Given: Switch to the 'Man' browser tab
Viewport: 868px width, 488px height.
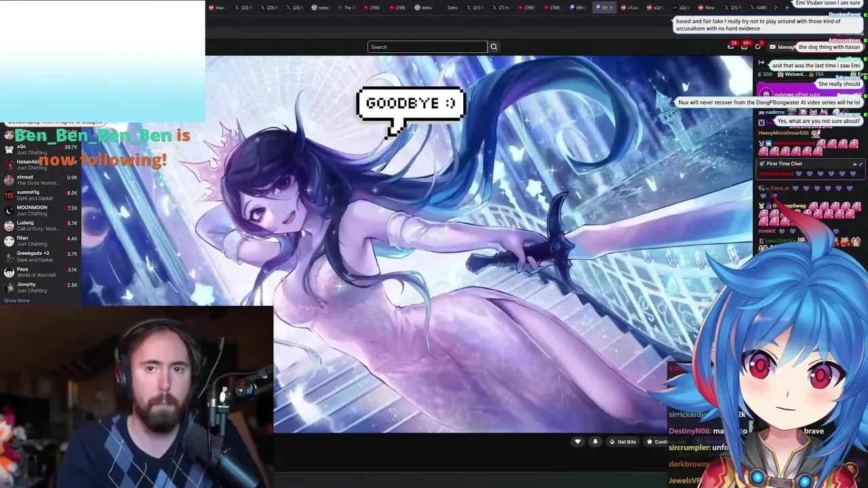Looking at the screenshot, I should 218,7.
